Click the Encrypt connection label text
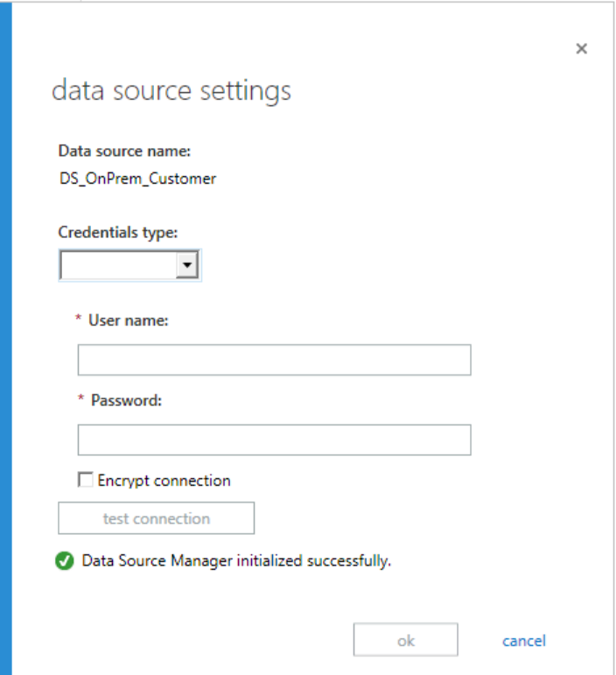 pyautogui.click(x=164, y=481)
